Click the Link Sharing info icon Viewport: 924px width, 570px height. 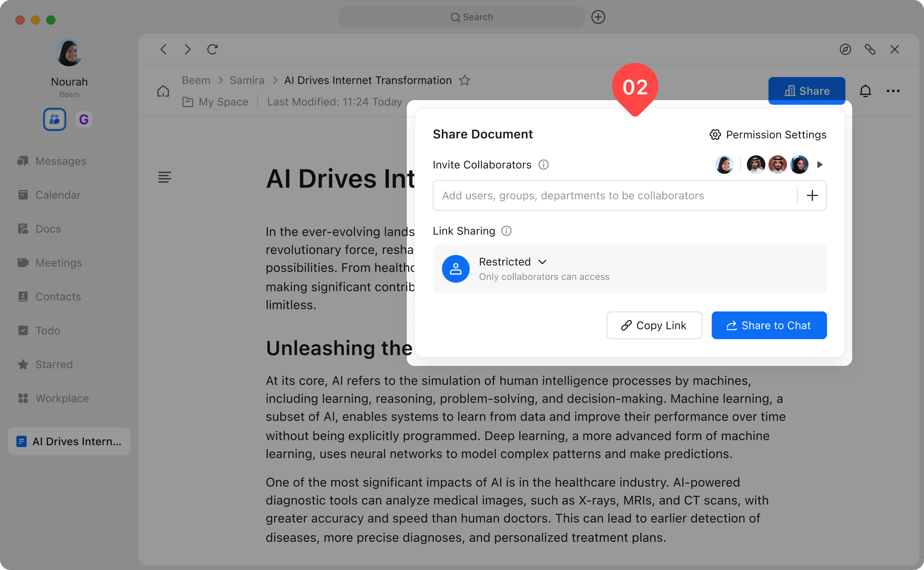click(506, 231)
